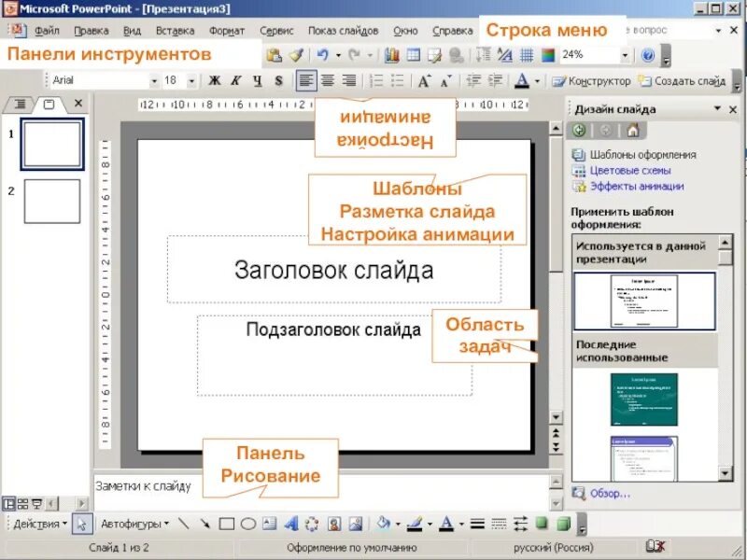This screenshot has width=747, height=560.
Task: Open the font size 18 dropdown
Action: [x=191, y=81]
